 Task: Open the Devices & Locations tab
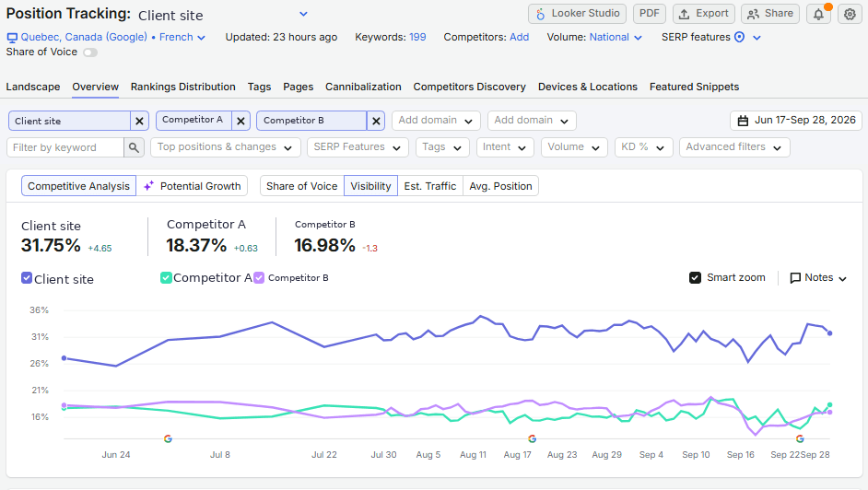(x=588, y=87)
